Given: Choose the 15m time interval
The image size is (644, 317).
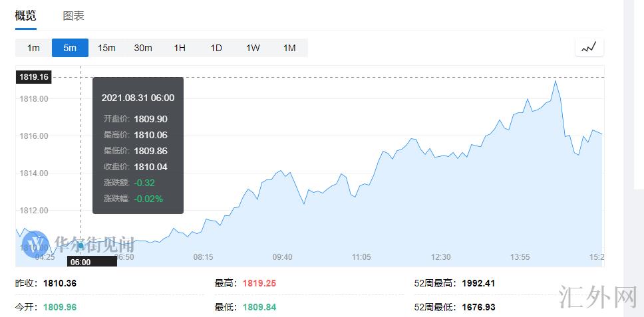Looking at the screenshot, I should coord(106,48).
